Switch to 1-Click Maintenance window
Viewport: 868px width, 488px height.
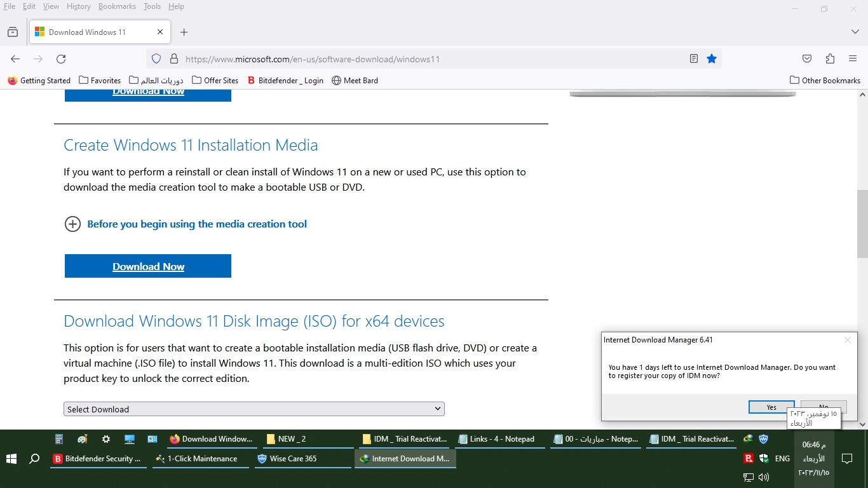201,459
